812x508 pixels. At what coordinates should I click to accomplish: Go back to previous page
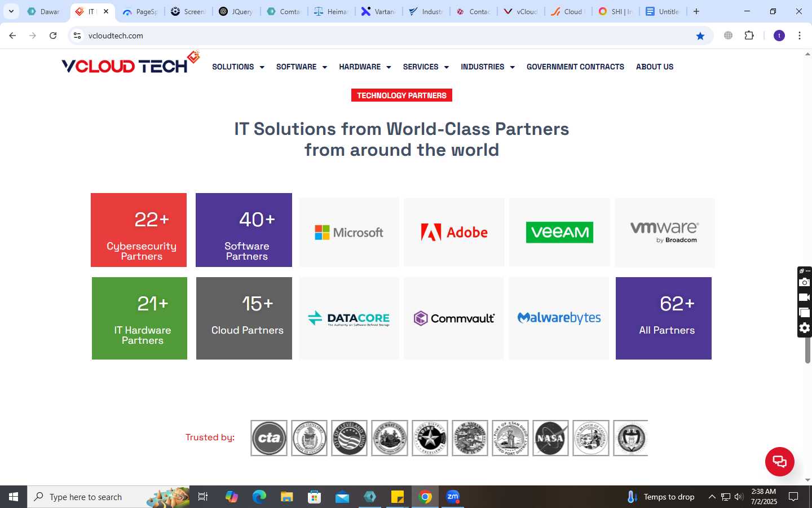tap(12, 36)
